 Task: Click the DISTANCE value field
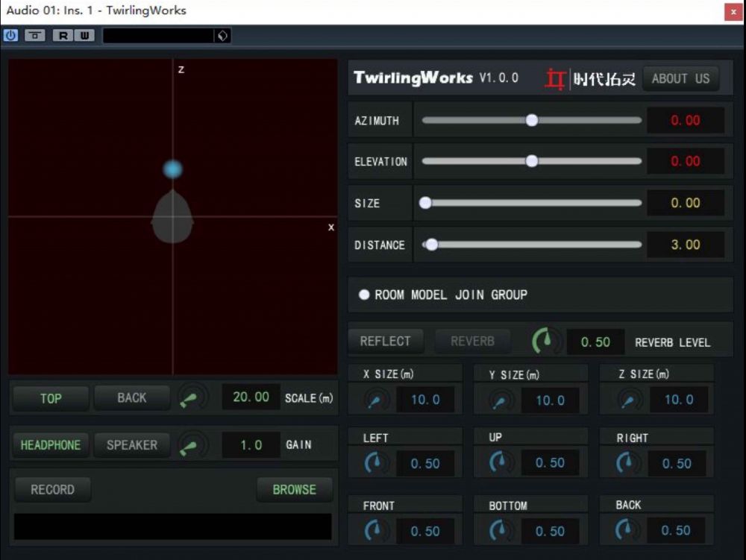685,245
